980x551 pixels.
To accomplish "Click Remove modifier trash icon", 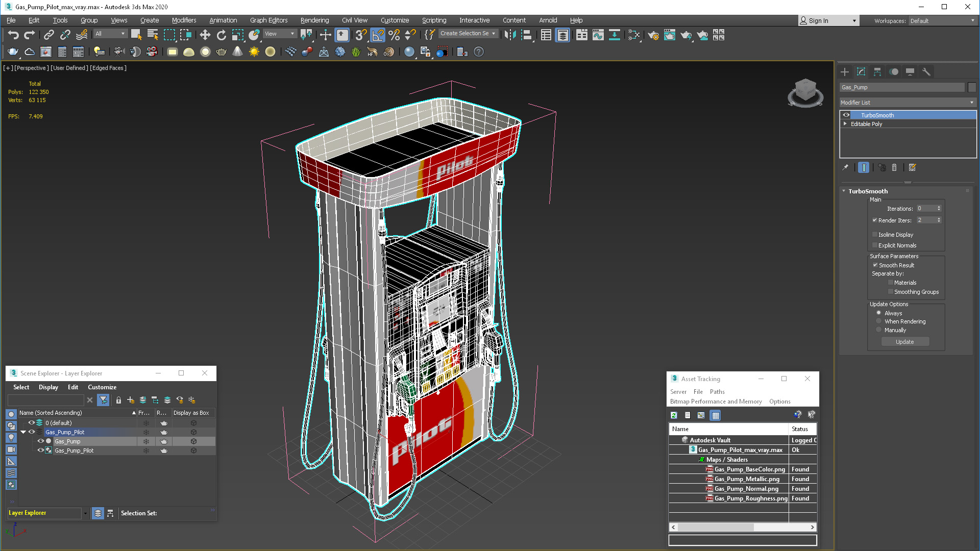I will tap(894, 167).
